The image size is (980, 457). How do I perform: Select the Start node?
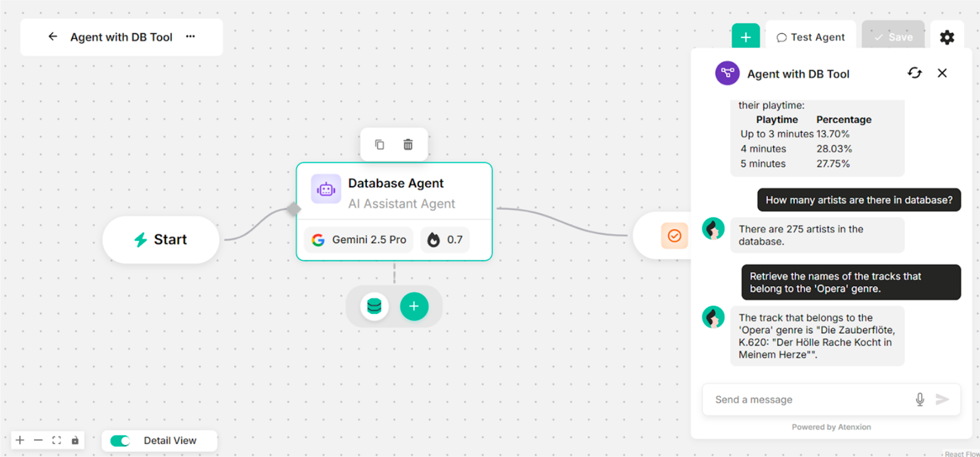pos(161,239)
